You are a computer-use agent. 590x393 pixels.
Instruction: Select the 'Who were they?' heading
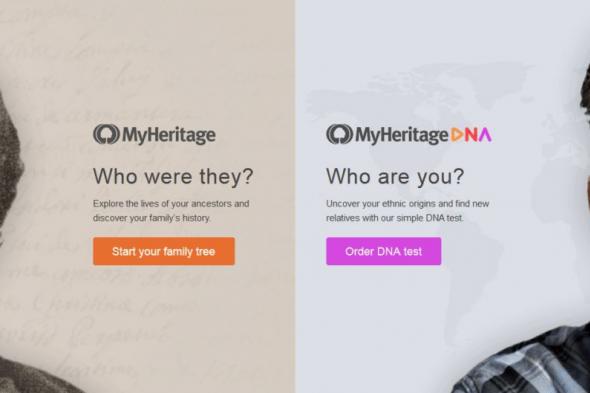173,176
